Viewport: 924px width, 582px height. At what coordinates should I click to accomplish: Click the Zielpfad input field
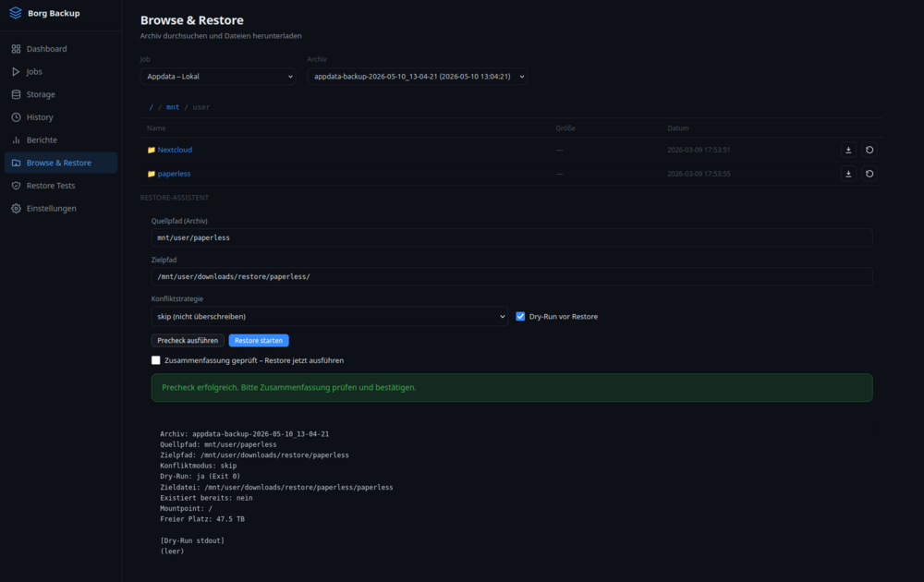[512, 276]
